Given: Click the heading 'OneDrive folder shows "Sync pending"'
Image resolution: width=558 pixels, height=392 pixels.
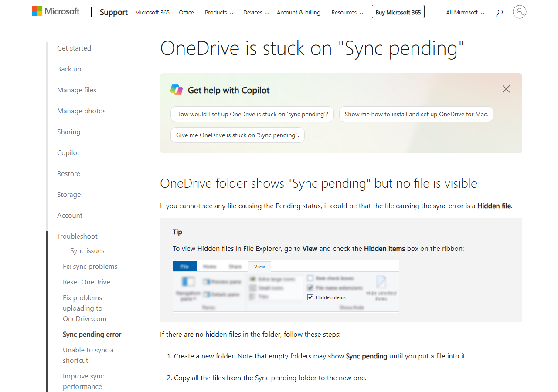Looking at the screenshot, I should [319, 183].
